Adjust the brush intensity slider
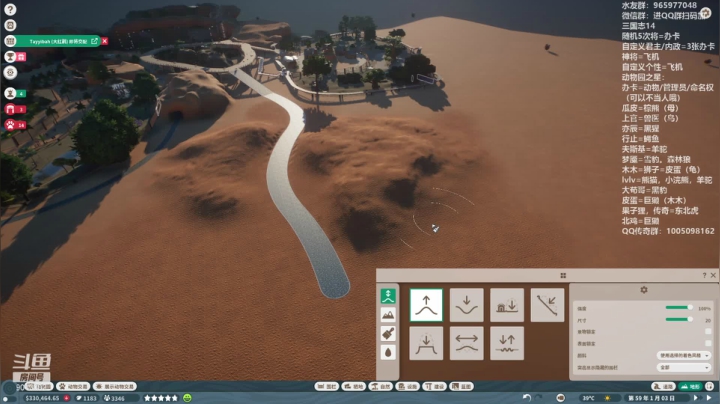This screenshot has height=404, width=720. (679, 308)
